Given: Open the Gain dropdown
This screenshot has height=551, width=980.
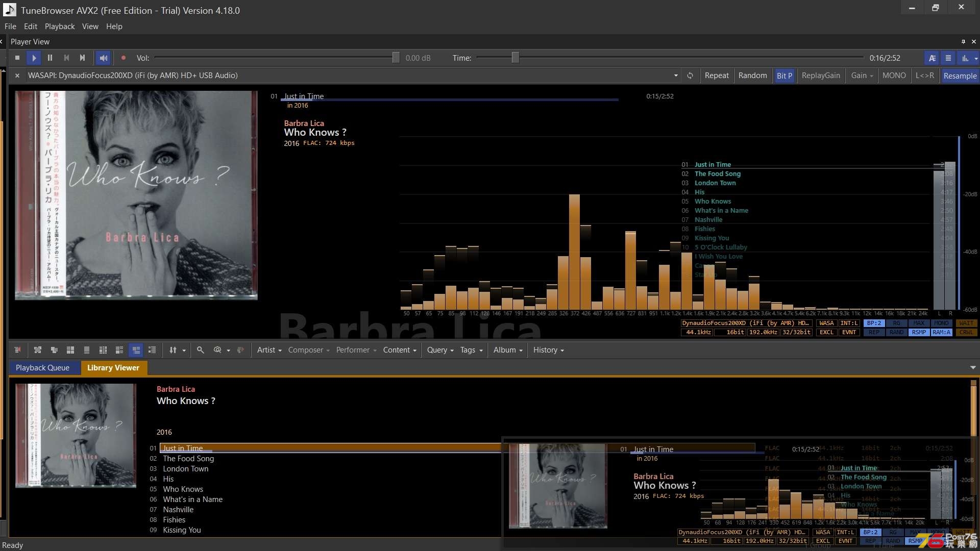Looking at the screenshot, I should click(x=862, y=76).
